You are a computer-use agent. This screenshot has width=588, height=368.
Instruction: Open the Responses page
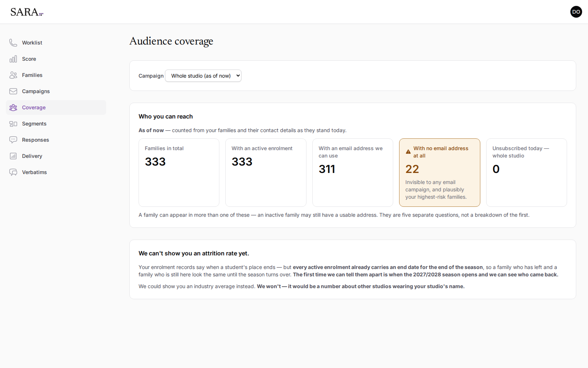(x=56, y=140)
